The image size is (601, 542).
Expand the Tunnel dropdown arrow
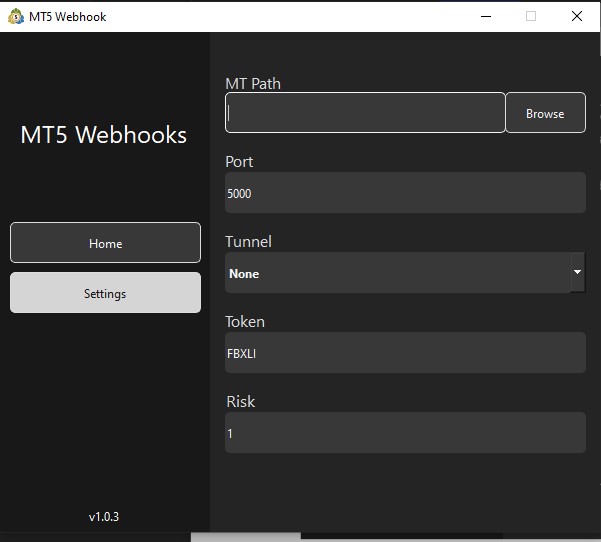(x=578, y=272)
